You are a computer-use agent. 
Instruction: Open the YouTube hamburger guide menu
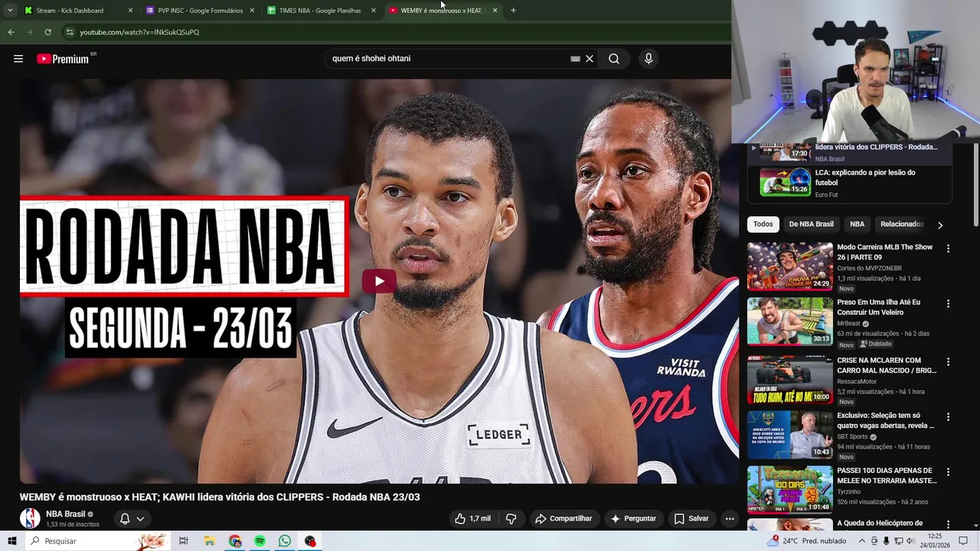point(18,58)
